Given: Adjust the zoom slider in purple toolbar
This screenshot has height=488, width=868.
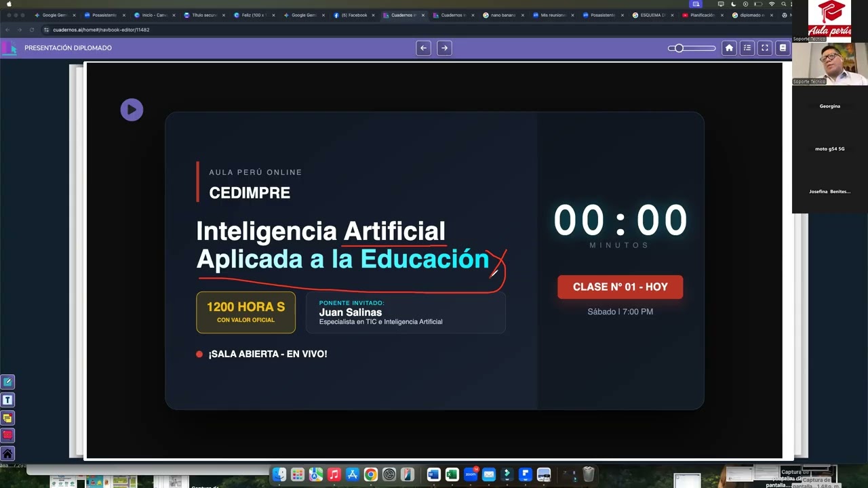Looking at the screenshot, I should click(692, 48).
